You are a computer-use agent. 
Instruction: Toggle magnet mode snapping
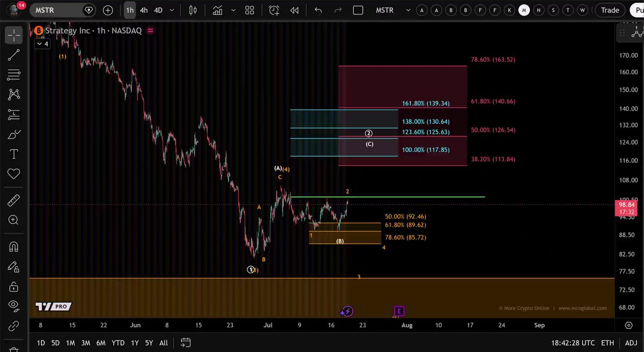(14, 247)
